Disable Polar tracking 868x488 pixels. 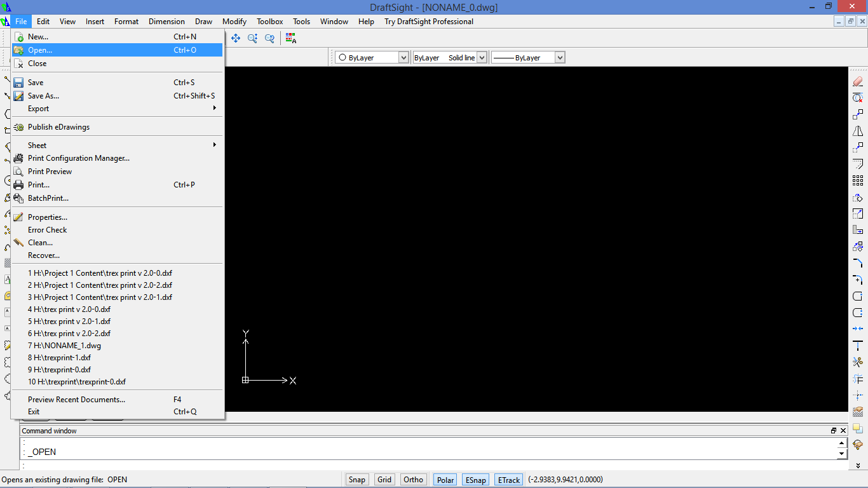pos(445,480)
